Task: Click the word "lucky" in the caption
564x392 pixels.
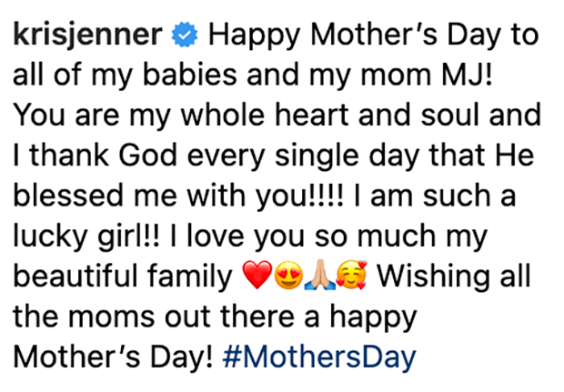Action: (x=50, y=237)
